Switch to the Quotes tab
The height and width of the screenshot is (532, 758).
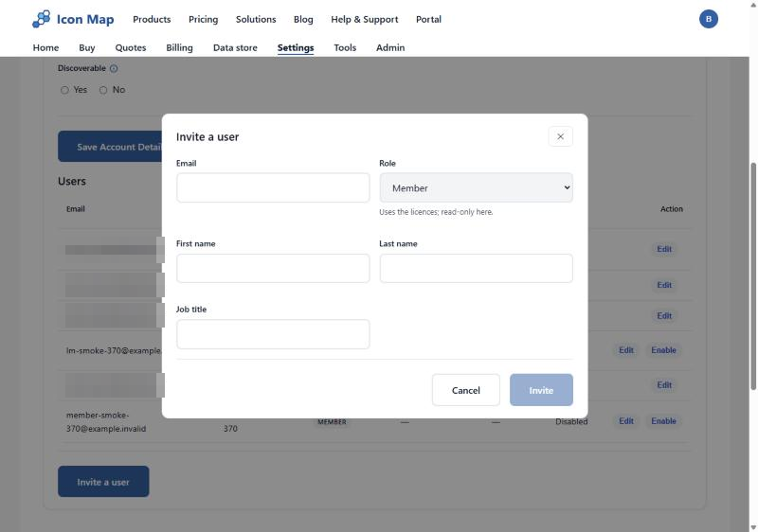131,47
